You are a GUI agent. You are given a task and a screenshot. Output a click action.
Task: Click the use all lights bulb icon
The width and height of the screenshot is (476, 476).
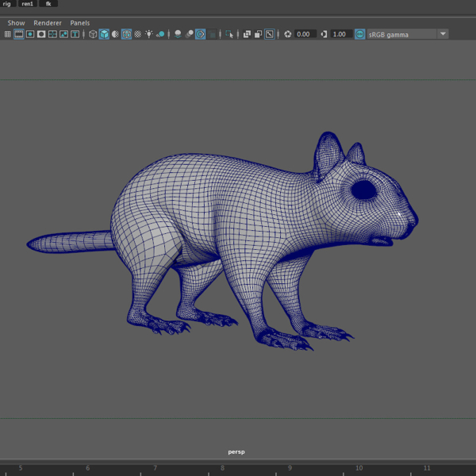pos(149,34)
